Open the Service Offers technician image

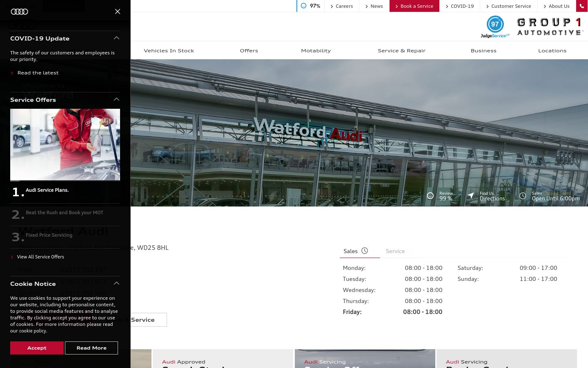65,144
